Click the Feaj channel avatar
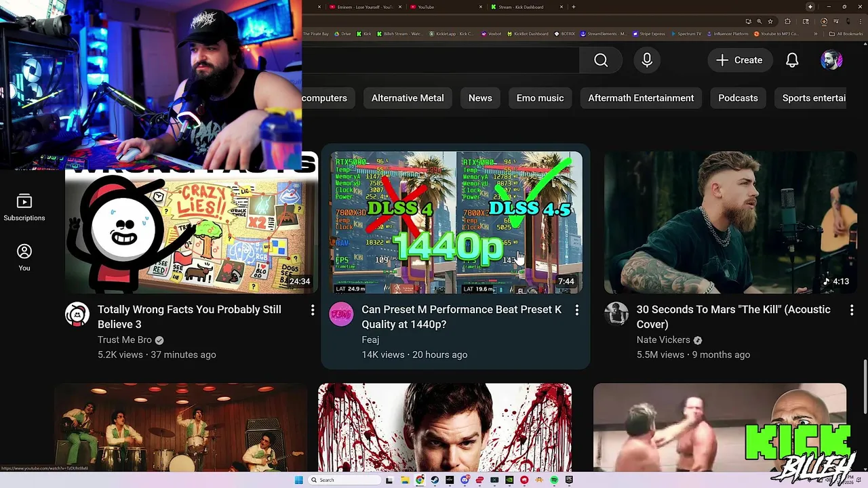 [x=341, y=314]
